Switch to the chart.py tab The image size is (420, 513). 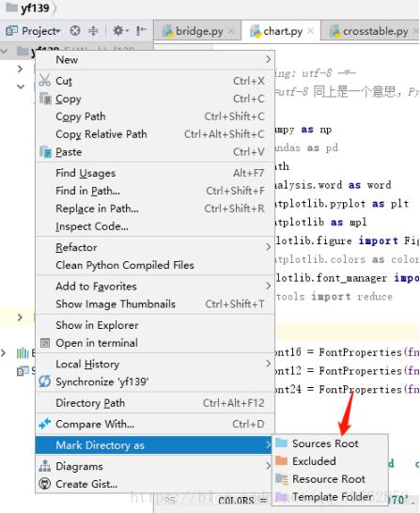281,31
